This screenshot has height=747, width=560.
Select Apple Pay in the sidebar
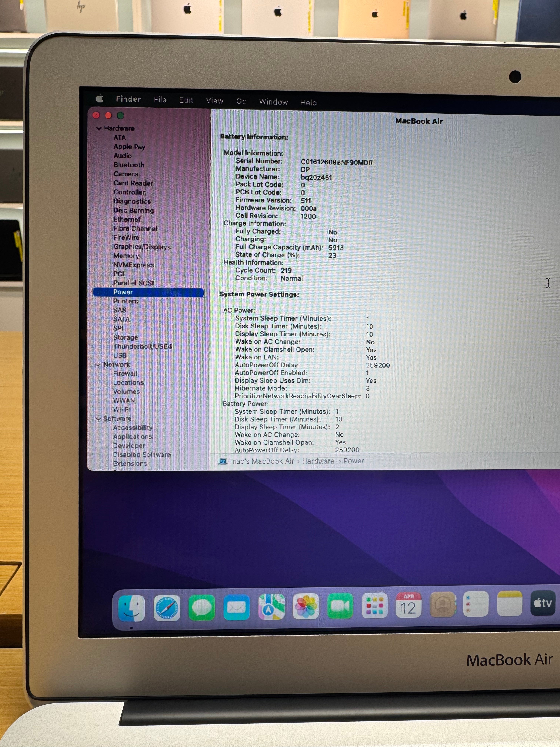coord(129,147)
